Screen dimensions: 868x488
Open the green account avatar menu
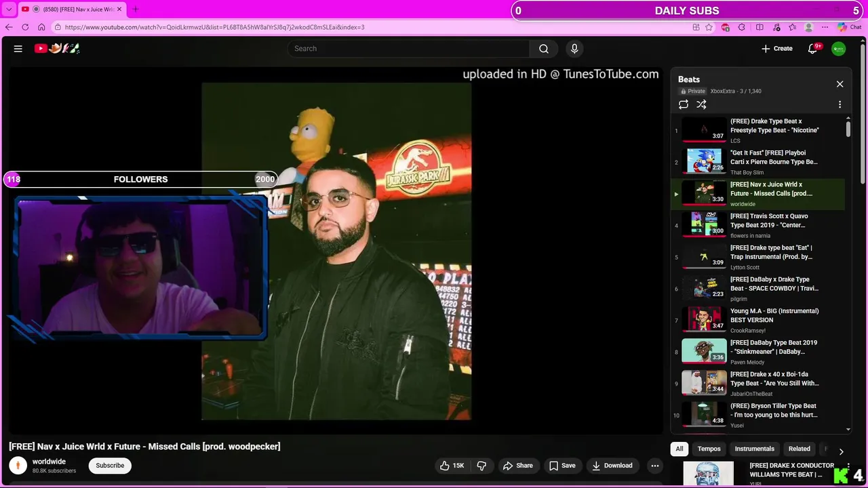tap(839, 49)
